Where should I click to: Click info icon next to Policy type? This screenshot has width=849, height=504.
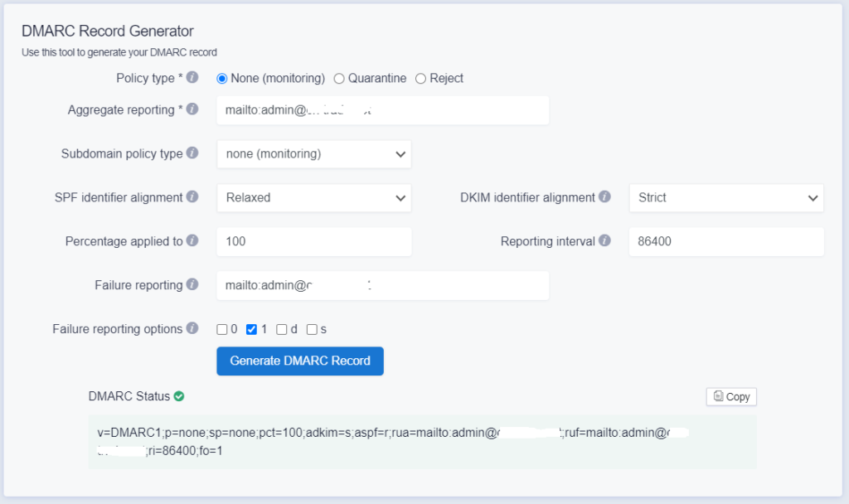tap(192, 78)
